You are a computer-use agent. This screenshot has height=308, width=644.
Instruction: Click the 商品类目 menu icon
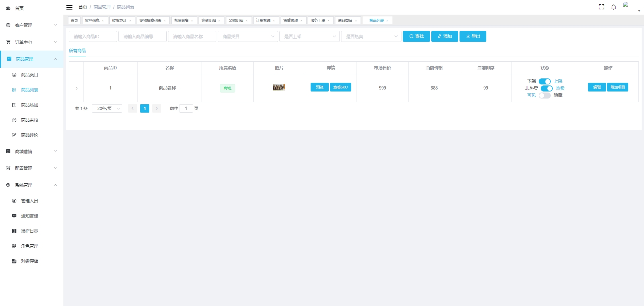click(x=14, y=75)
